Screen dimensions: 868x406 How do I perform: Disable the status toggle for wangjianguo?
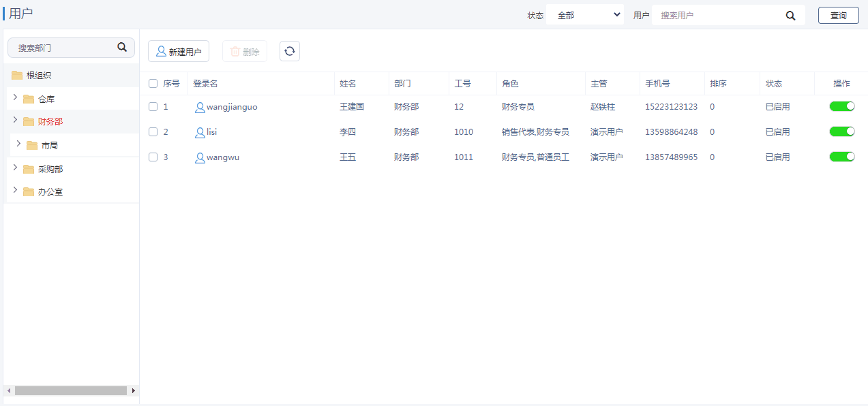[842, 106]
